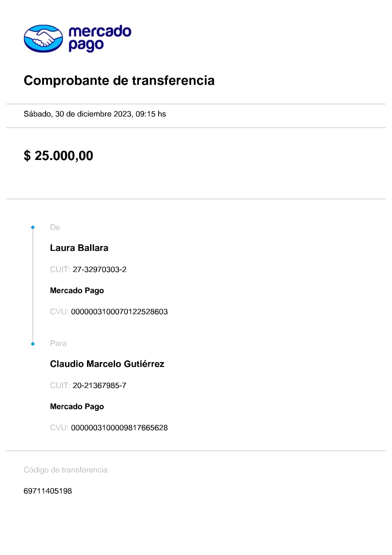Image resolution: width=392 pixels, height=555 pixels.
Task: Click recipient CVU ending in 665628
Action: click(119, 428)
